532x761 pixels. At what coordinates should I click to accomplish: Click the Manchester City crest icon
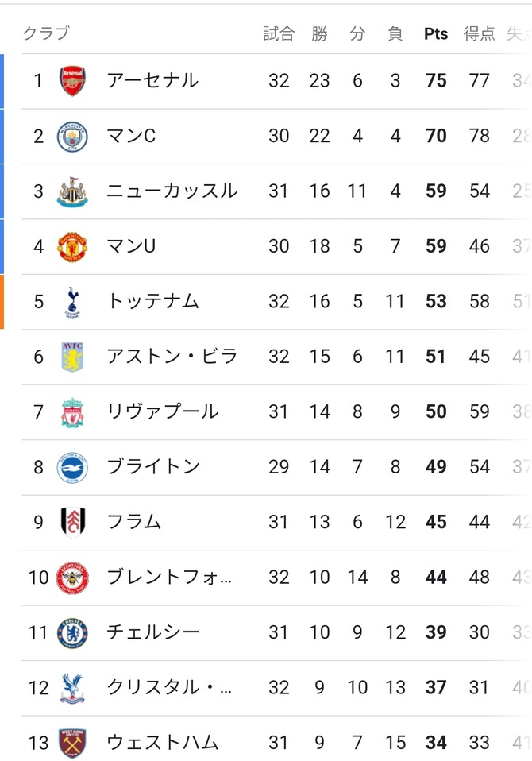[x=72, y=137]
